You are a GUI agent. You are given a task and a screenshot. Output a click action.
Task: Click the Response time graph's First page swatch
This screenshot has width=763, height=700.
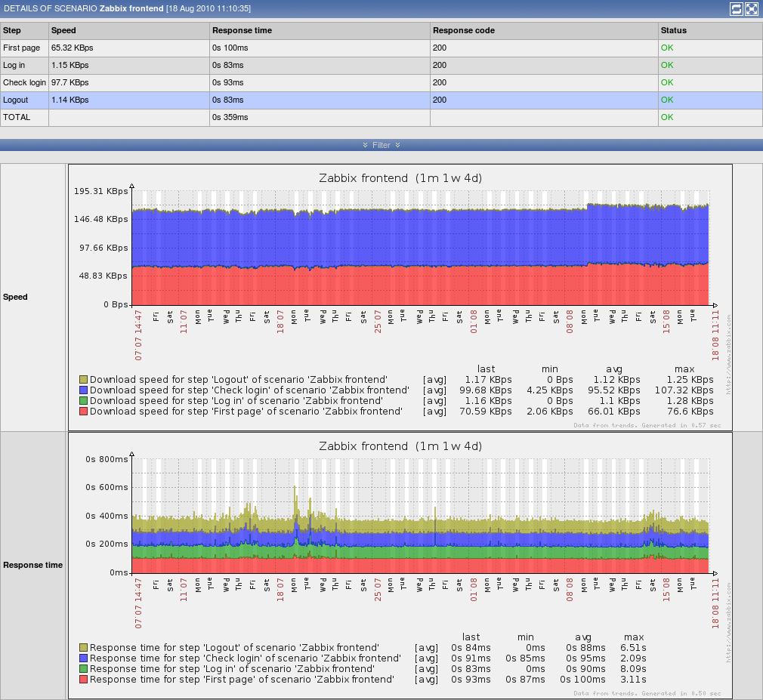point(83,680)
